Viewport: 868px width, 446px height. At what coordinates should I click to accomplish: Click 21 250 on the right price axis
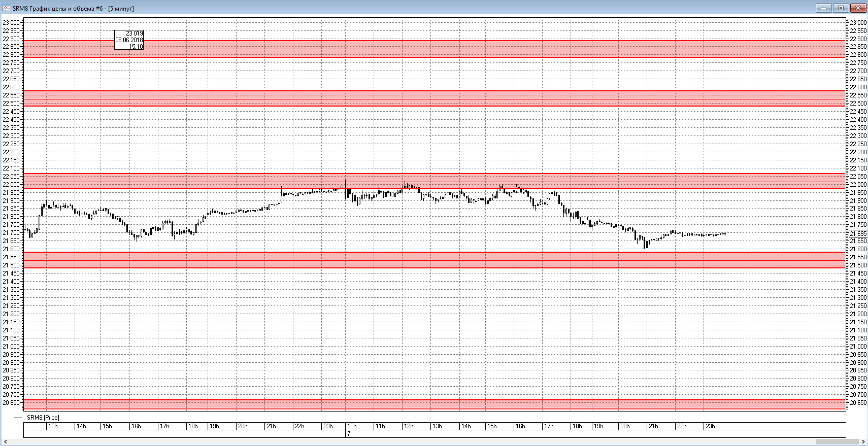pos(858,306)
